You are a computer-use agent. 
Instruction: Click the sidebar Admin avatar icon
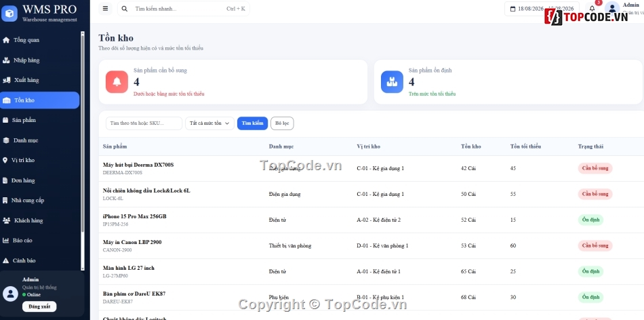10,294
